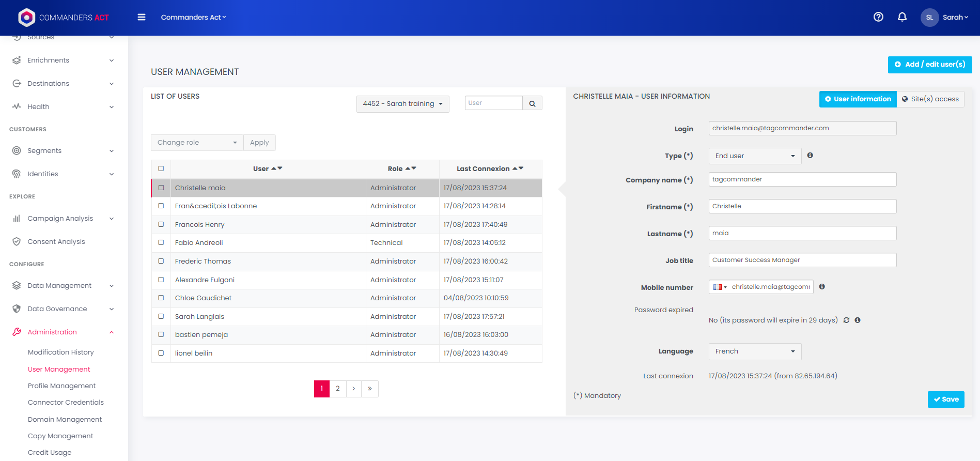Open the Language dropdown showing French
Image resolution: width=980 pixels, height=461 pixels.
[754, 351]
